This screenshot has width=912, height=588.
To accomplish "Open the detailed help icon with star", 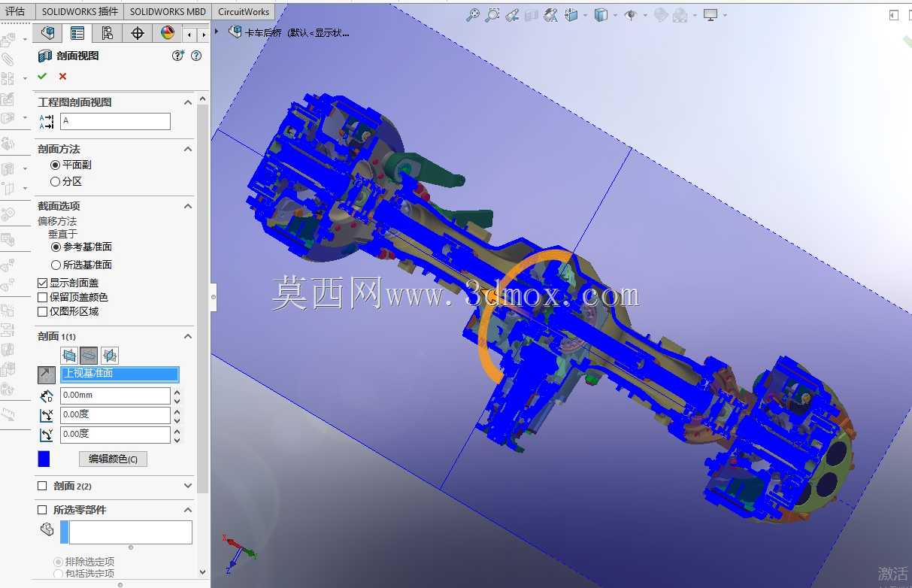I will (x=178, y=56).
